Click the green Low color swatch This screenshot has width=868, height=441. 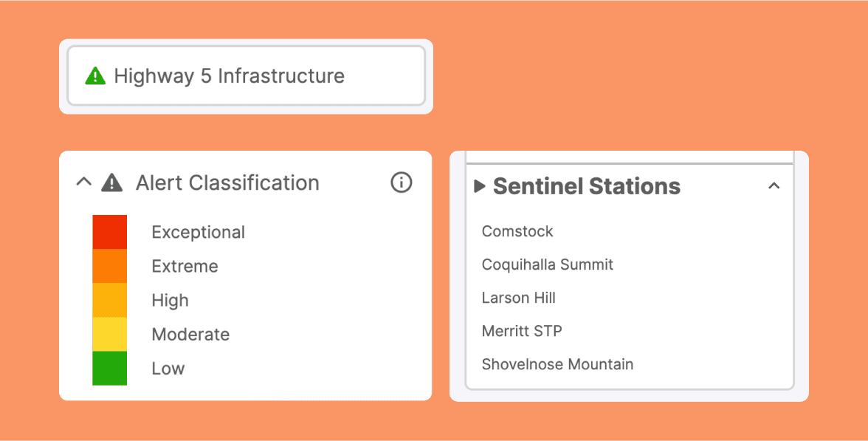(109, 368)
